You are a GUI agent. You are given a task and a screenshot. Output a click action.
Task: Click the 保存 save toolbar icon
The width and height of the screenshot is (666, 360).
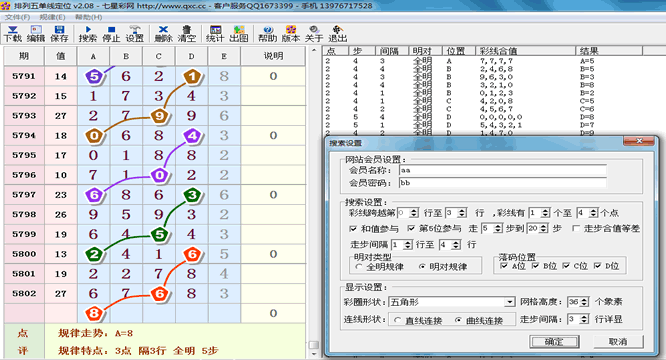tap(59, 34)
